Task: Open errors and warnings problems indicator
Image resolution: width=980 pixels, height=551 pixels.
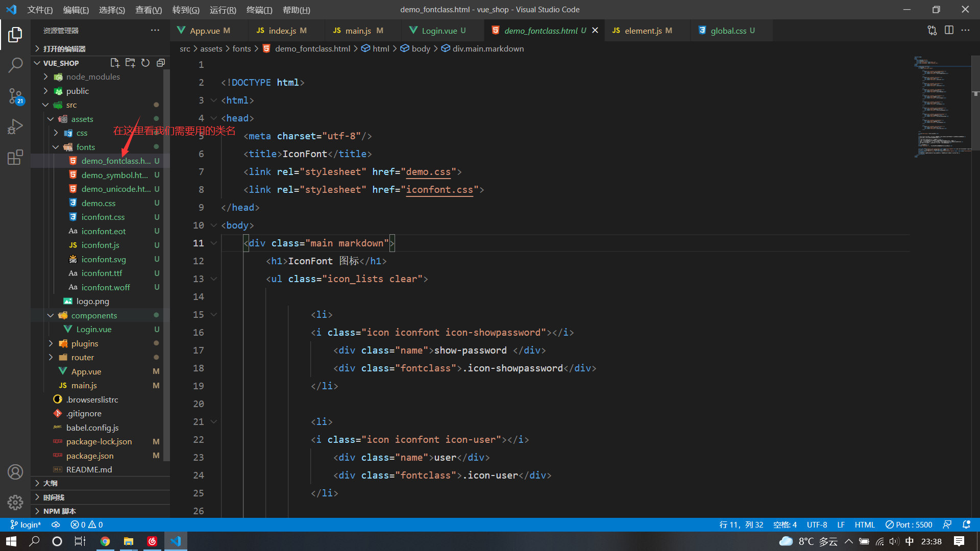Action: click(87, 524)
